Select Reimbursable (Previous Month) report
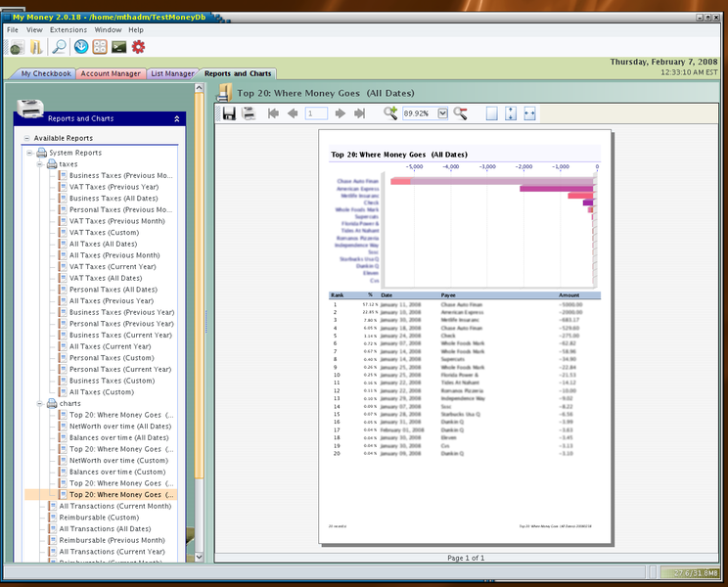The image size is (728, 587). [112, 540]
